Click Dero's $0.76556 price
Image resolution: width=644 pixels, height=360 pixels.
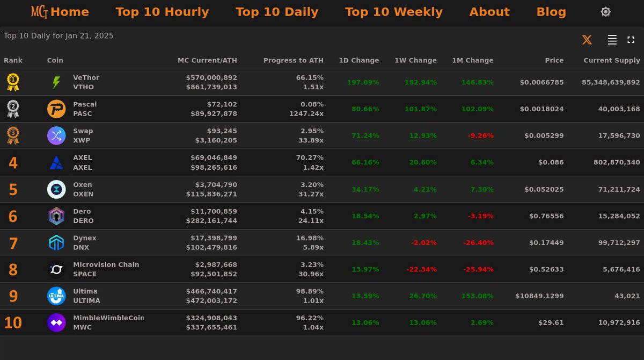(546, 216)
